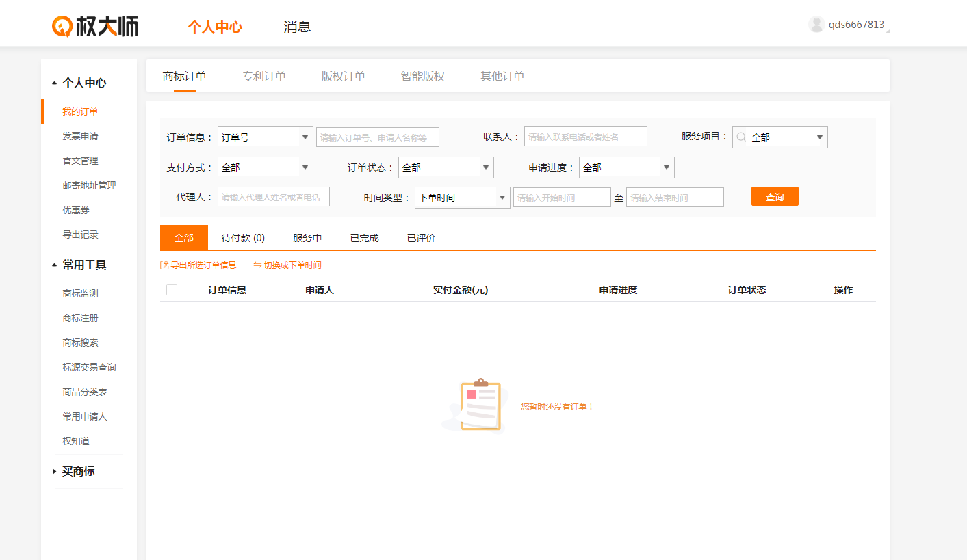Click the user avatar icon
The image size is (967, 560).
(816, 25)
